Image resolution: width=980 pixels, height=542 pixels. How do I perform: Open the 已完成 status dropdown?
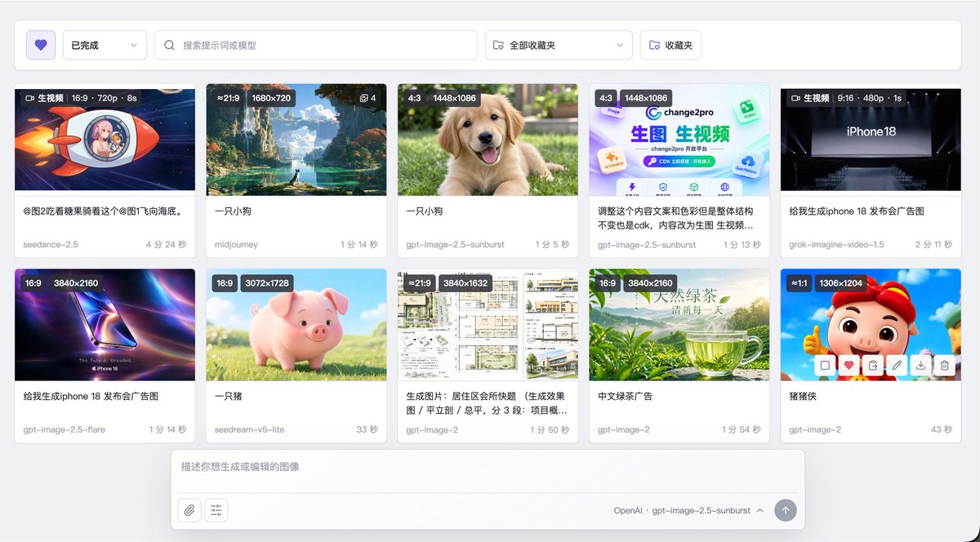[x=105, y=45]
